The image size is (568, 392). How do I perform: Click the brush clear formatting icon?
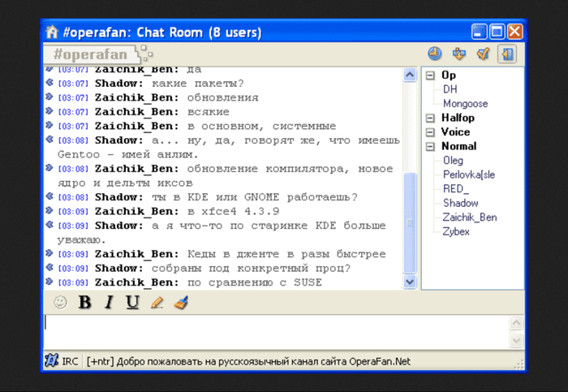[181, 302]
